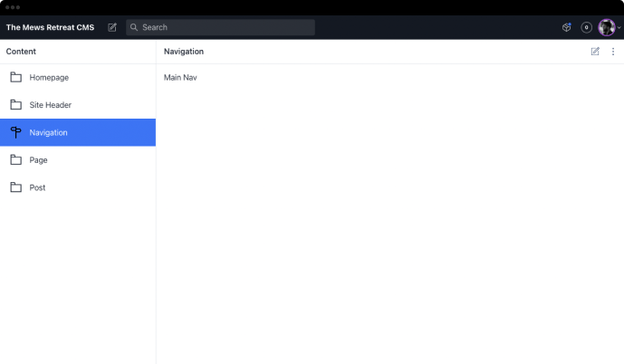
Task: Click the Content pane heading
Action: (x=21, y=52)
